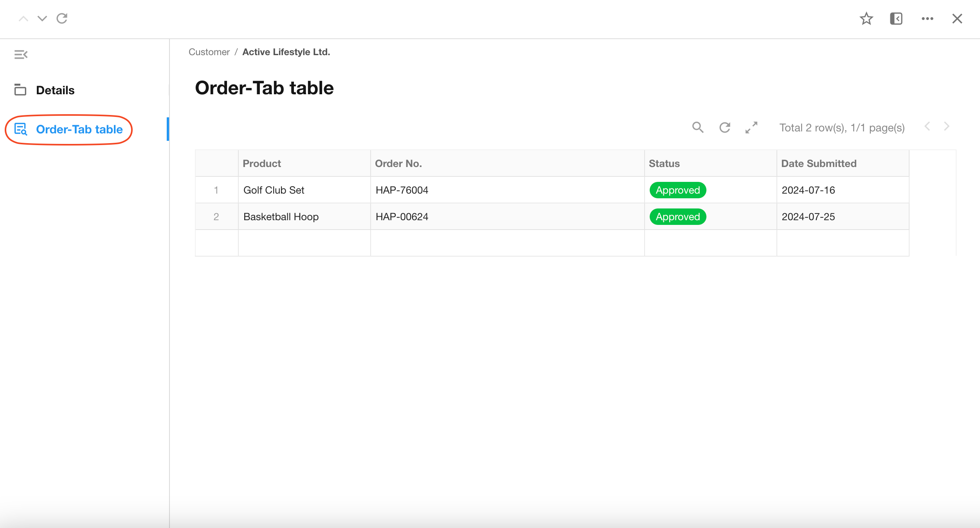Viewport: 980px width, 528px height.
Task: Click the star favorite icon
Action: pyautogui.click(x=866, y=19)
